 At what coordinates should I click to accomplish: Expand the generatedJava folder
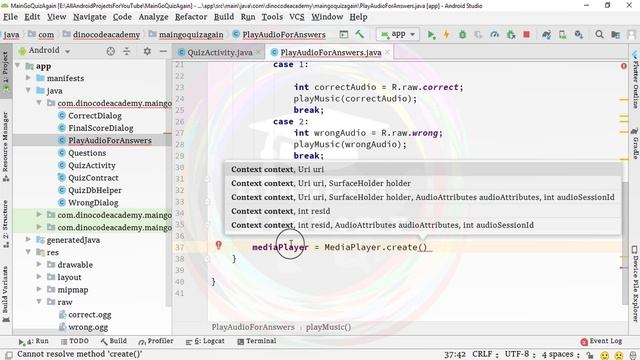[28, 239]
